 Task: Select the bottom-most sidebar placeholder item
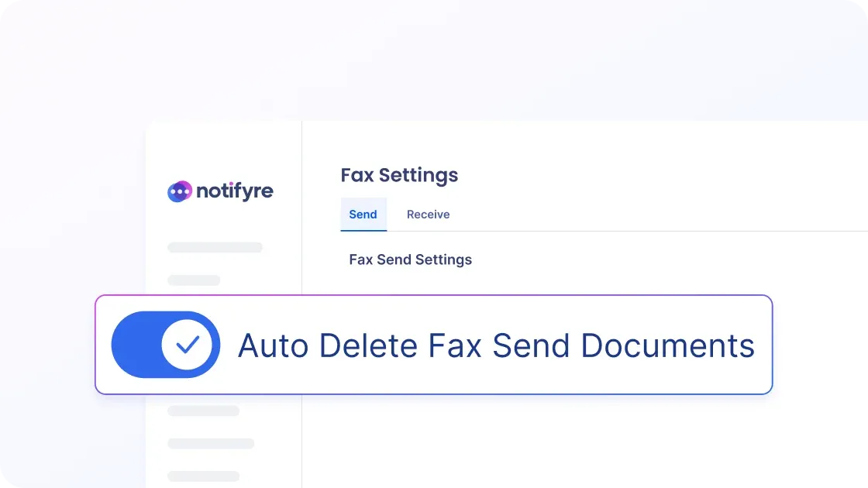(x=203, y=476)
